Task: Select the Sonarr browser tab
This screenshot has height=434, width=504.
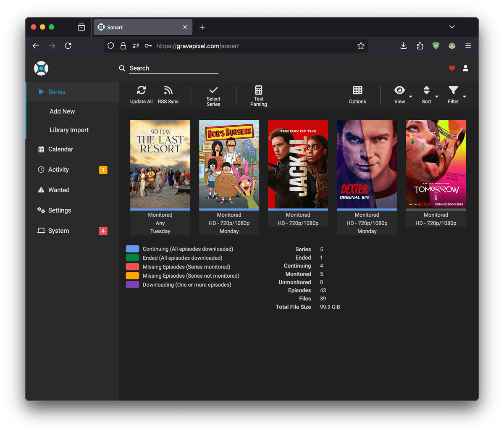Action: tap(143, 27)
